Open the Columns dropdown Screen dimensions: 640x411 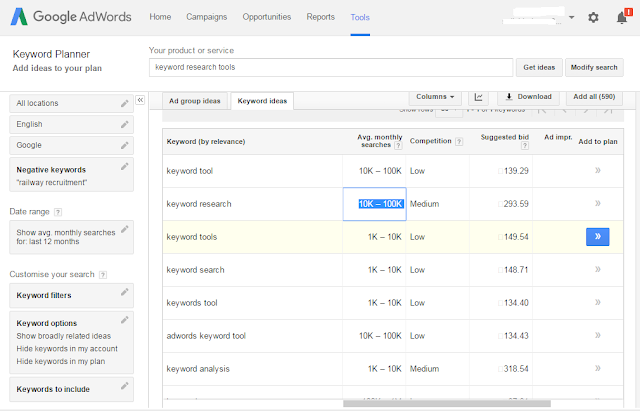[435, 97]
